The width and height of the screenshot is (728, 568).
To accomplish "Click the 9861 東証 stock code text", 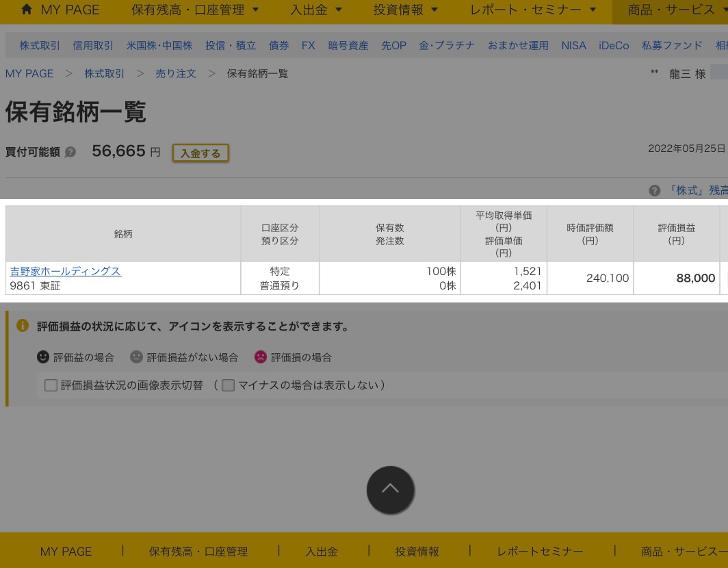I will click(x=35, y=285).
